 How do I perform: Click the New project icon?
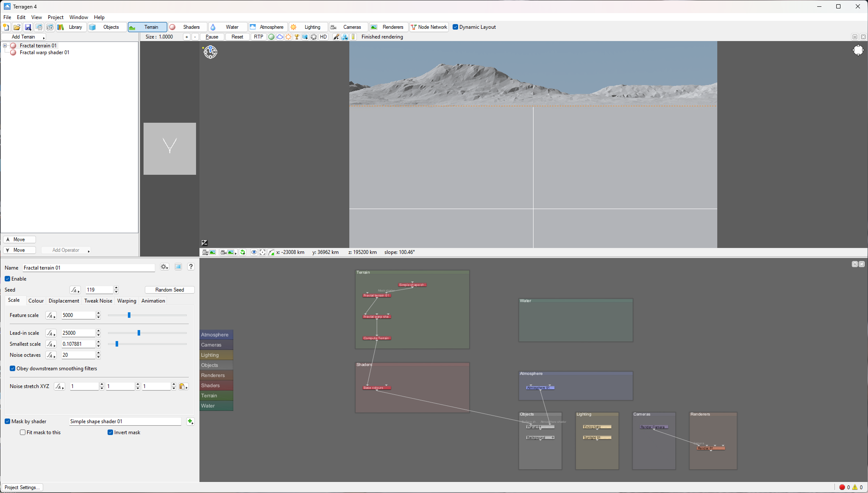(6, 27)
